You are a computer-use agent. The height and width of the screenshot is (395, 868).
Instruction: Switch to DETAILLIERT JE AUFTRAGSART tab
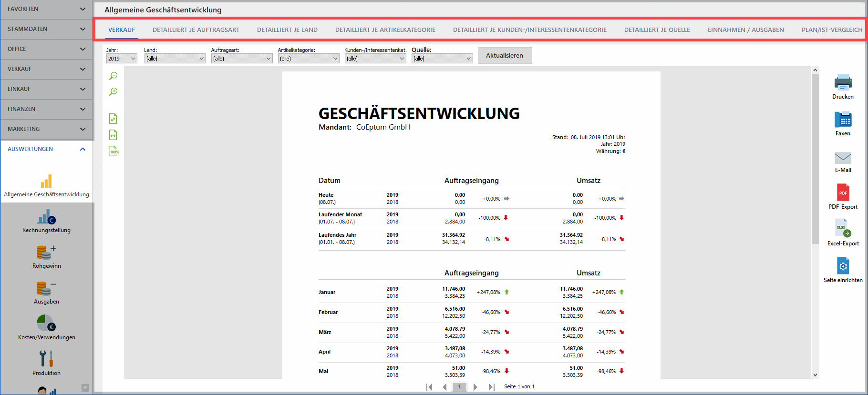(x=196, y=30)
